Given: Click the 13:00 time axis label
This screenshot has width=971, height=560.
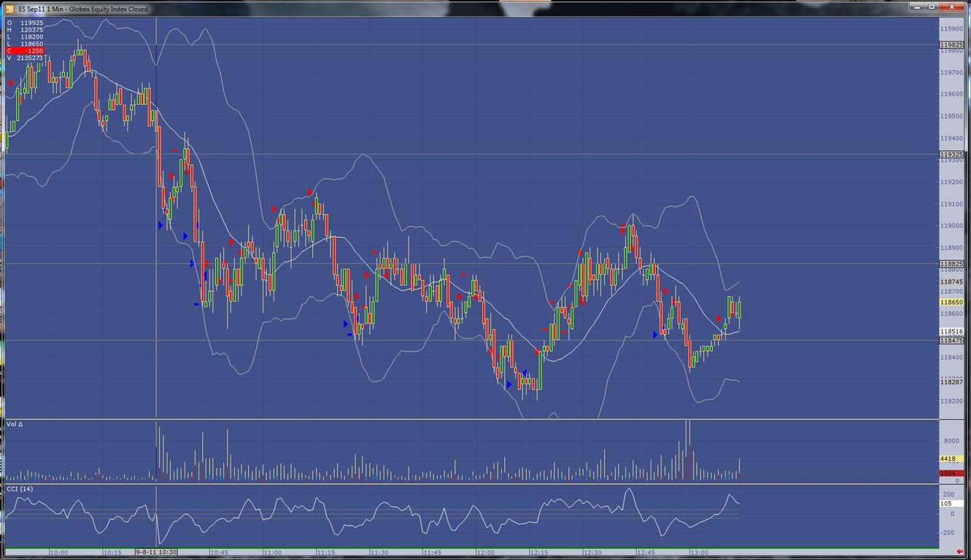Looking at the screenshot, I should tap(699, 553).
